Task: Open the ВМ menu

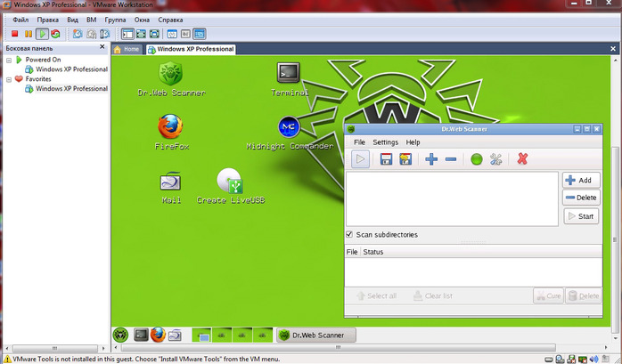Action: [x=91, y=20]
